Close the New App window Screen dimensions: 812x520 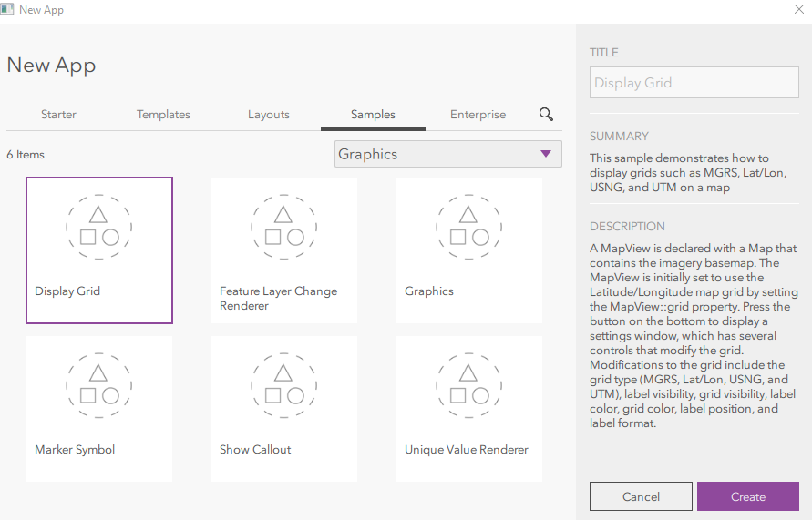799,10
